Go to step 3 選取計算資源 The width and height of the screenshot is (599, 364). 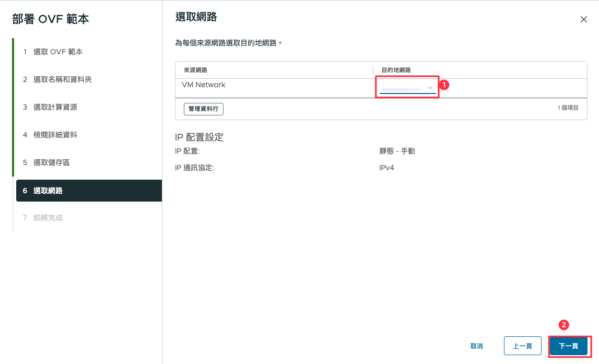tap(50, 108)
